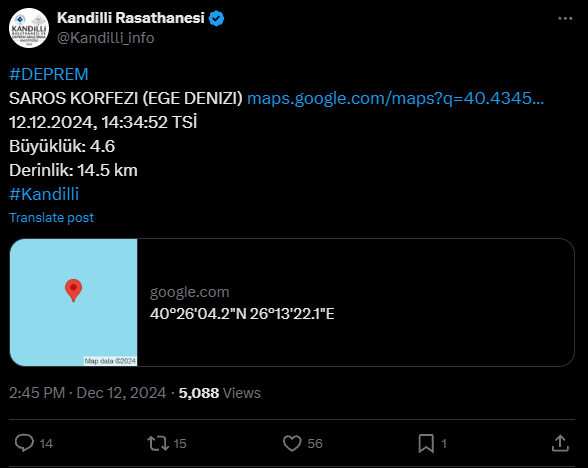Image resolution: width=588 pixels, height=468 pixels.
Task: Translate post to another language
Action: coord(51,218)
